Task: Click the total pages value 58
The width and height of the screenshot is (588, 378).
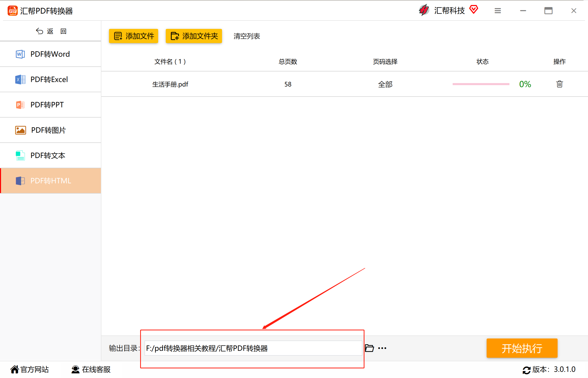Action: (x=288, y=84)
